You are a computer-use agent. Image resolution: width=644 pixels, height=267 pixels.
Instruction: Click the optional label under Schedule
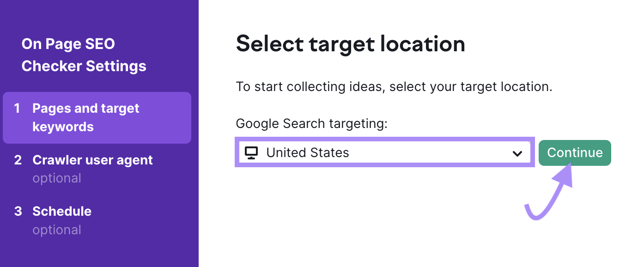point(57,230)
